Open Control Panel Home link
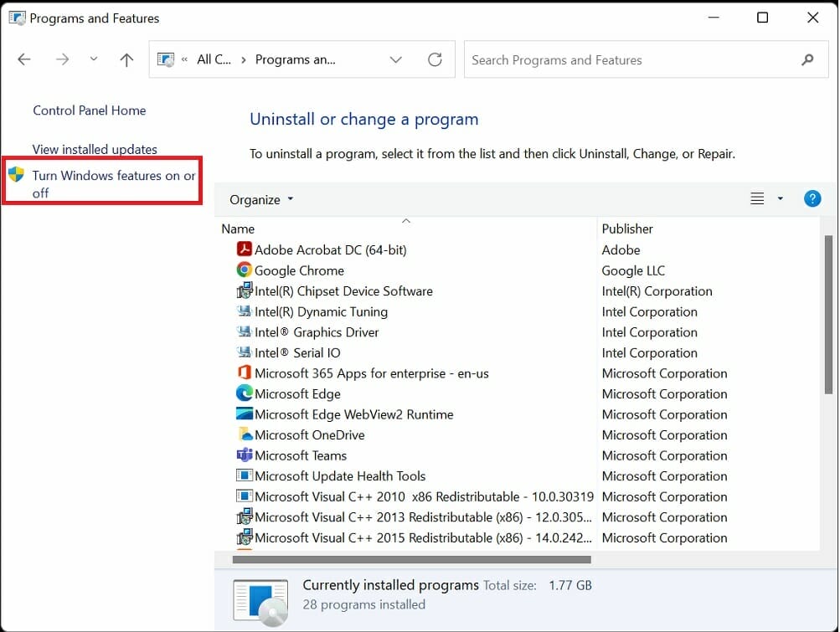The height and width of the screenshot is (632, 840). (90, 110)
